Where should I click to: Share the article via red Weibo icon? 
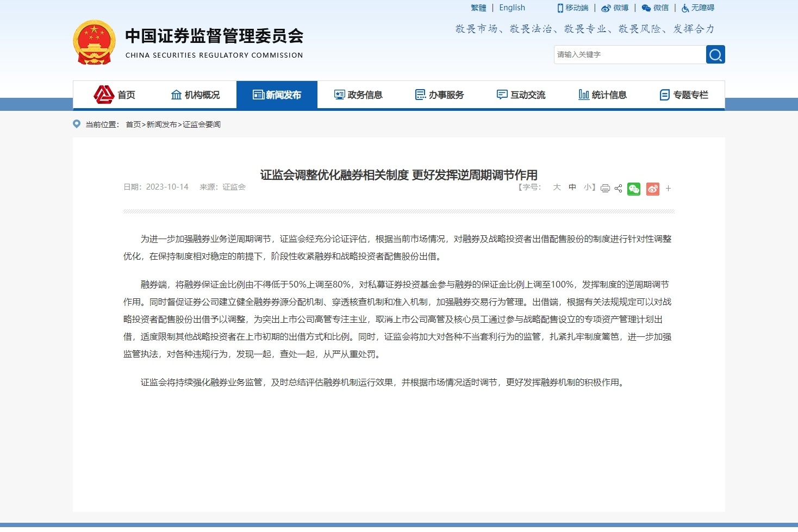coord(652,189)
